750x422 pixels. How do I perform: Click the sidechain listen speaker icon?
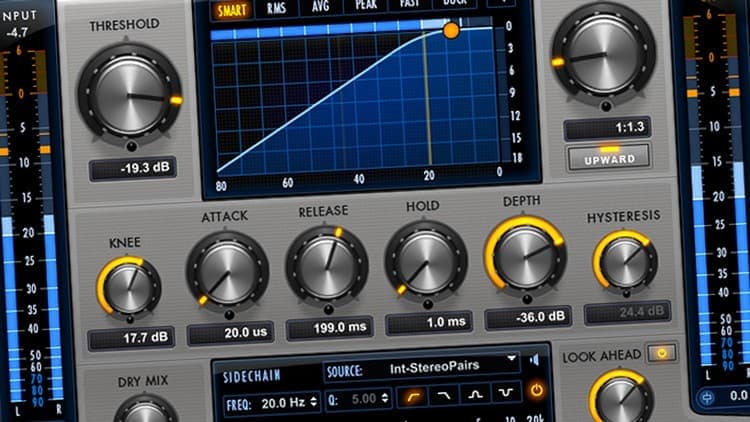tap(535, 359)
